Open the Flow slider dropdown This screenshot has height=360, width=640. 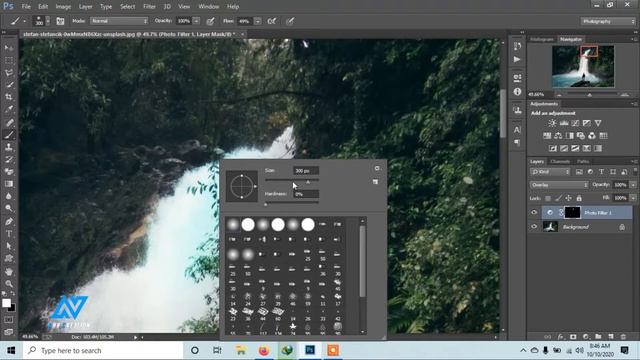click(x=258, y=21)
